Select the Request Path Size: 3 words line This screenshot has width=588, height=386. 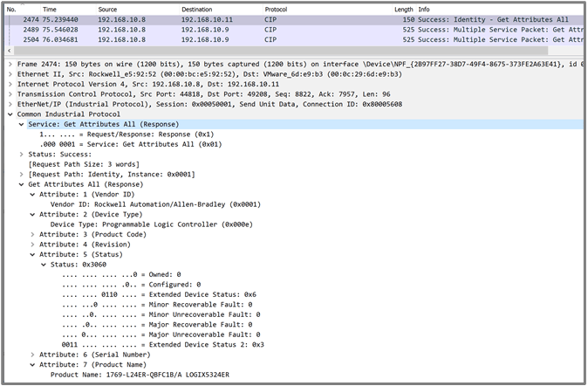[84, 164]
